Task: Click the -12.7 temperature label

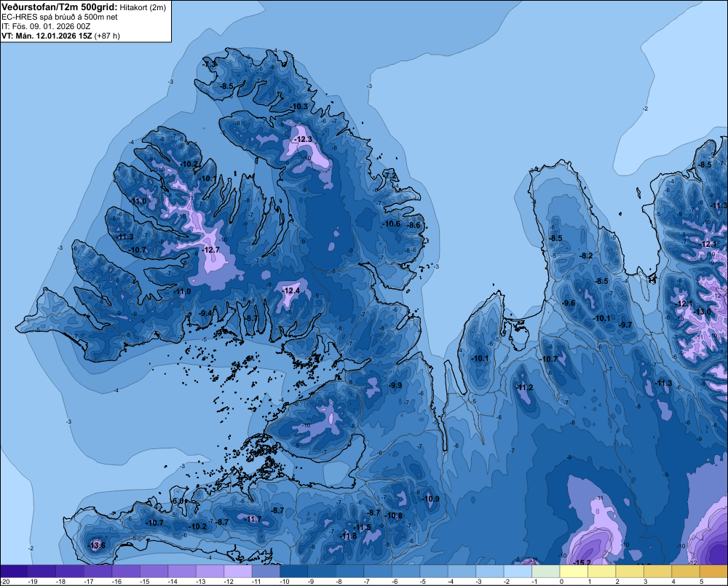Action: 211,250
